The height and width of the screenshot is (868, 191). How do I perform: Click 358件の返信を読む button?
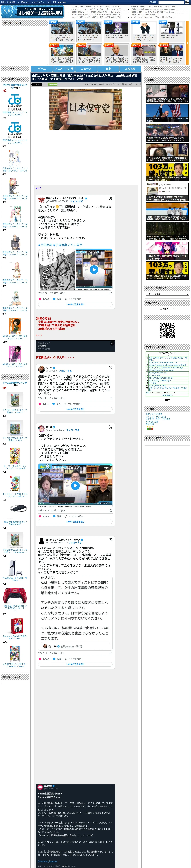(x=75, y=304)
